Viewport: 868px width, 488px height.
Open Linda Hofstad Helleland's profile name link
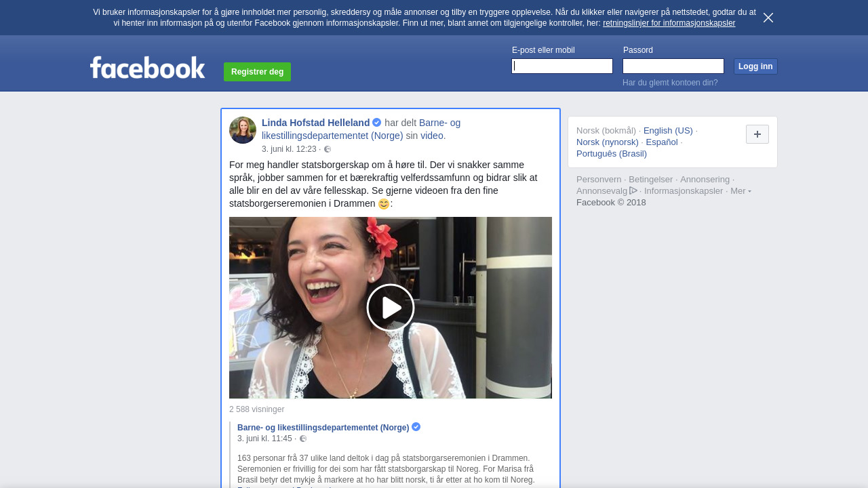pyautogui.click(x=316, y=123)
